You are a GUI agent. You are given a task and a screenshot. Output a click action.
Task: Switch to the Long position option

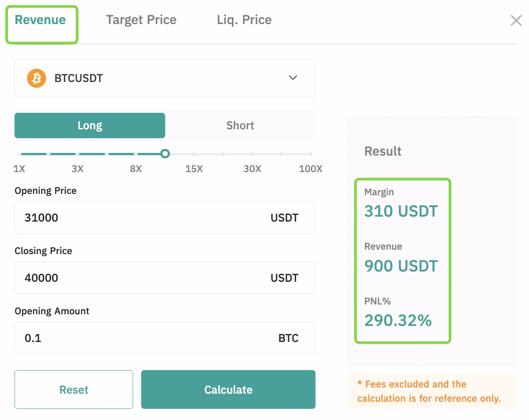tap(90, 125)
